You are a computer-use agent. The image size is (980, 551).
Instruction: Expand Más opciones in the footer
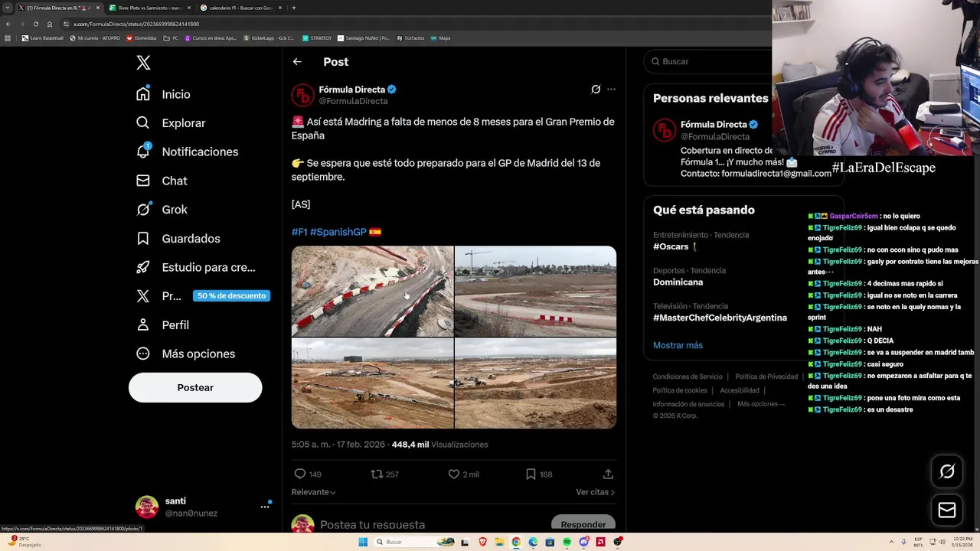[761, 404]
